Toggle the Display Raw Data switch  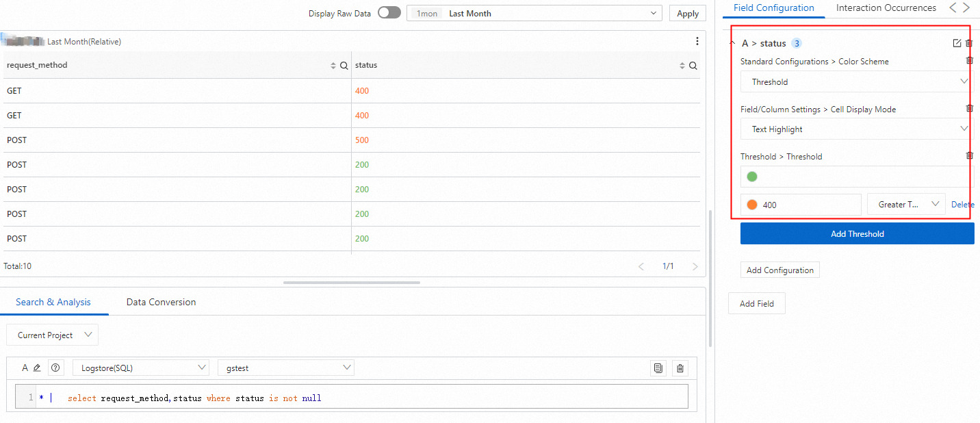coord(389,13)
